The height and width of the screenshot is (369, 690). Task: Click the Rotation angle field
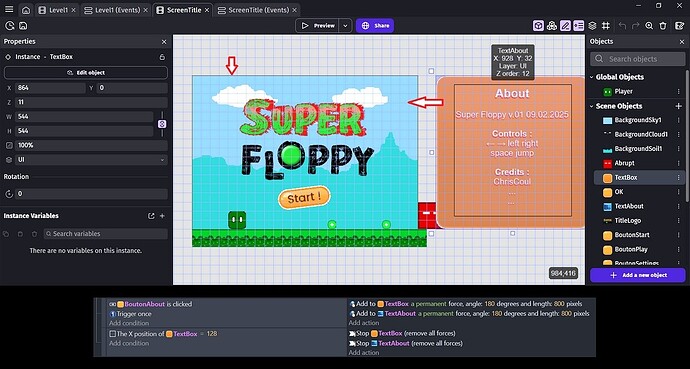[92, 194]
